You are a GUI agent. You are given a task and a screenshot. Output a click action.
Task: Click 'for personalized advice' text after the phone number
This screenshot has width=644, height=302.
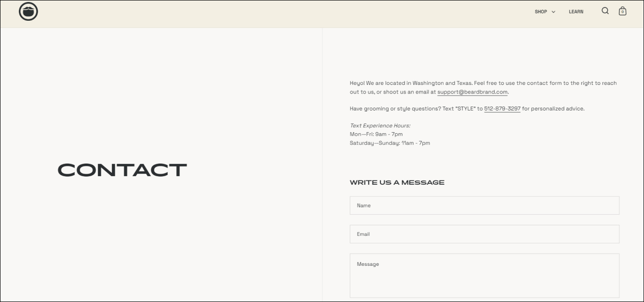pyautogui.click(x=553, y=109)
